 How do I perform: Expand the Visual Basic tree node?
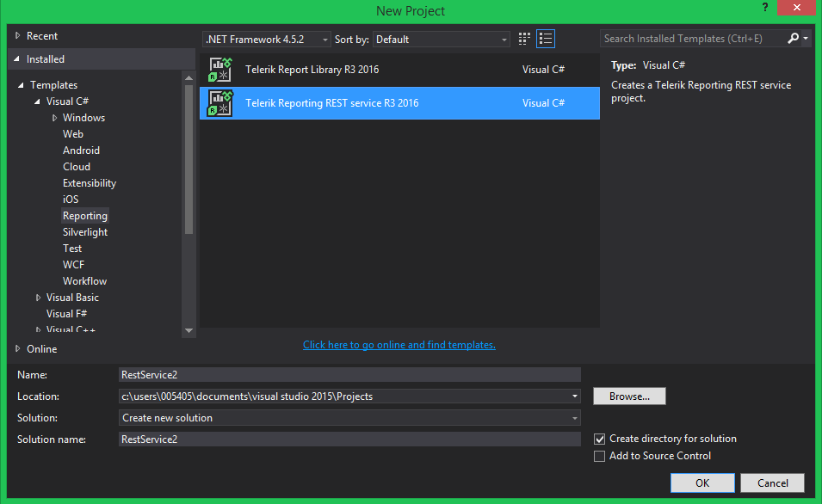[x=38, y=298]
